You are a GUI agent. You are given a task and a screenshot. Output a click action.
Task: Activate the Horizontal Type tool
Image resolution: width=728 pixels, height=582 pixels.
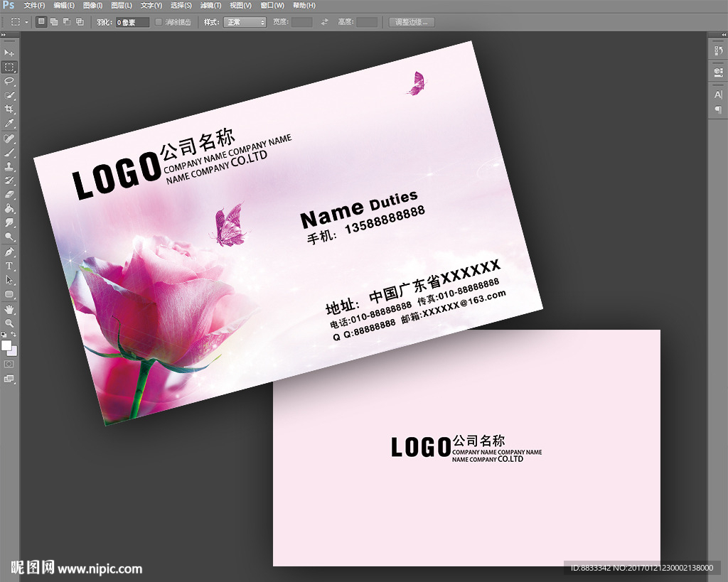coord(9,266)
